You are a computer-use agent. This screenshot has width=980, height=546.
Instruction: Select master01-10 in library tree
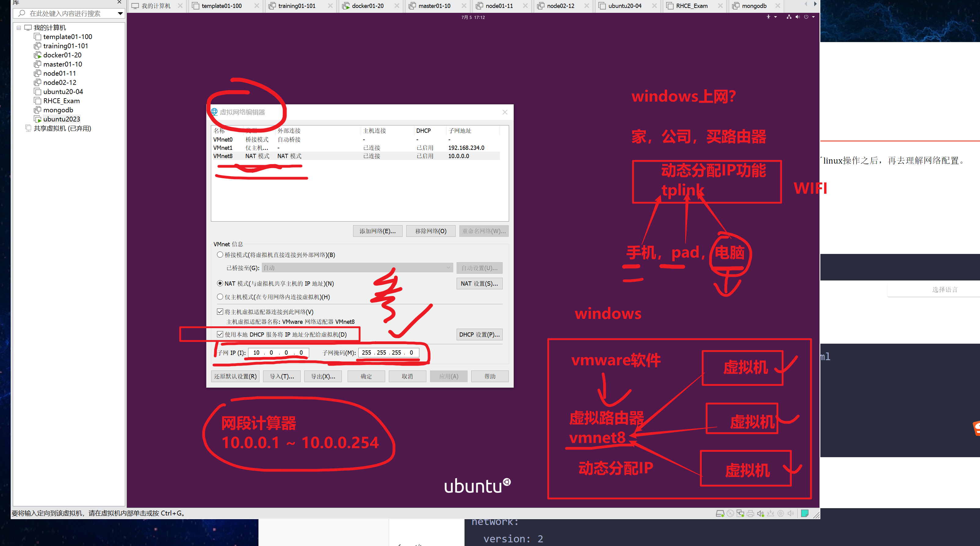click(62, 64)
